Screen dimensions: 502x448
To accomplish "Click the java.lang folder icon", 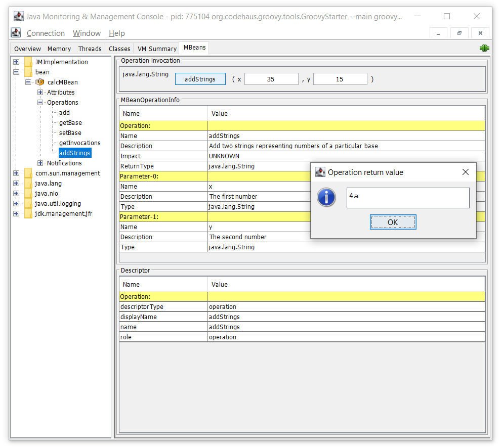I will pos(28,183).
